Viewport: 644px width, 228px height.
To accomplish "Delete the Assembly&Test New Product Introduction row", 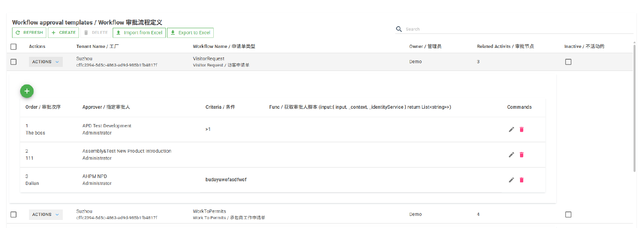I will click(x=522, y=155).
